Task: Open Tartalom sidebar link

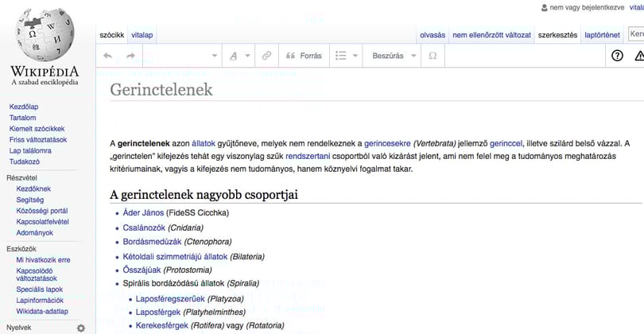Action: pyautogui.click(x=22, y=118)
